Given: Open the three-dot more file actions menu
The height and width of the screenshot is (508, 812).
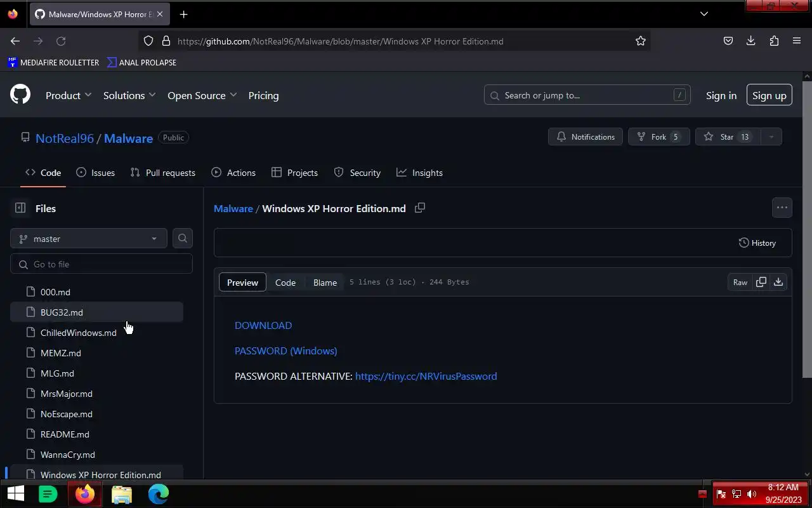Looking at the screenshot, I should (782, 208).
